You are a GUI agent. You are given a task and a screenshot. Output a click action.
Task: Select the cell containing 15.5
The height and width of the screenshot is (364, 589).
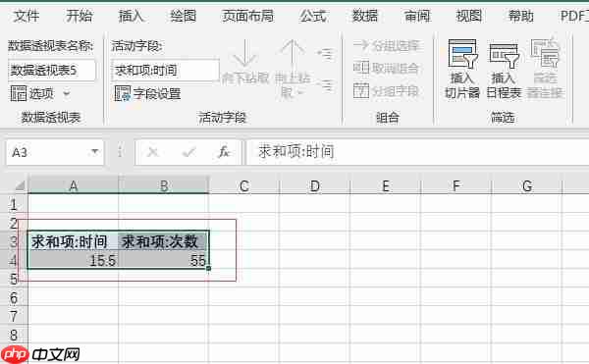(74, 260)
